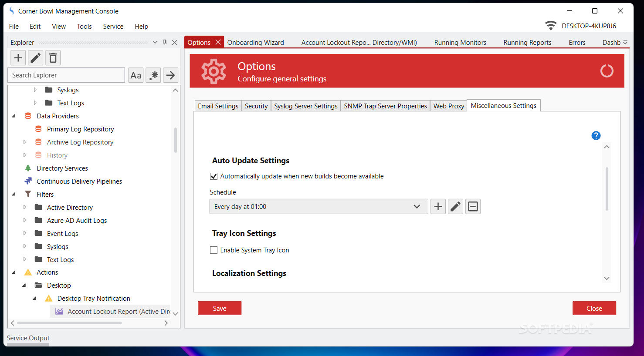The height and width of the screenshot is (356, 644).
Task: Expand the Active Directory filter folder
Action: 25,207
